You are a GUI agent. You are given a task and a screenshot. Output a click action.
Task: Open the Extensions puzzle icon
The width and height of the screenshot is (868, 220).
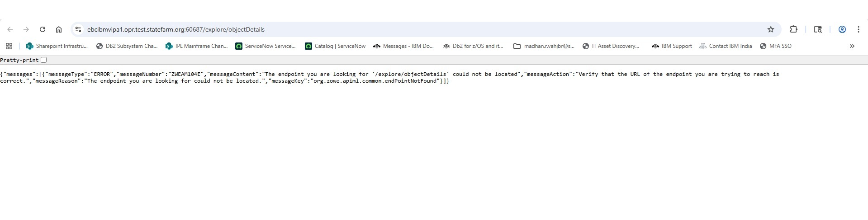point(793,29)
